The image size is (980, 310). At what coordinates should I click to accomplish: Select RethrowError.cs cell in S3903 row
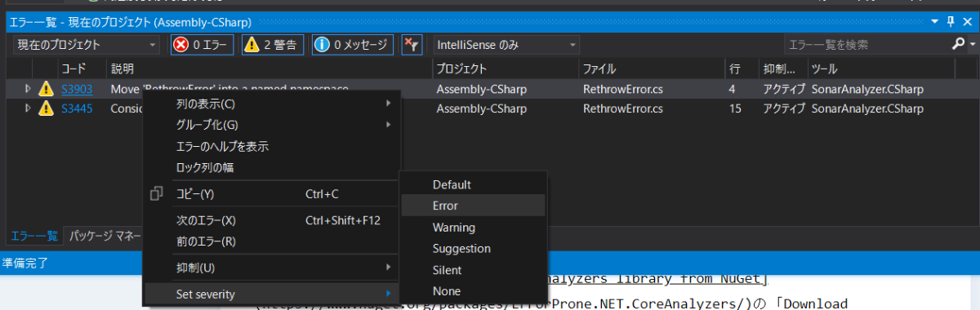click(622, 88)
